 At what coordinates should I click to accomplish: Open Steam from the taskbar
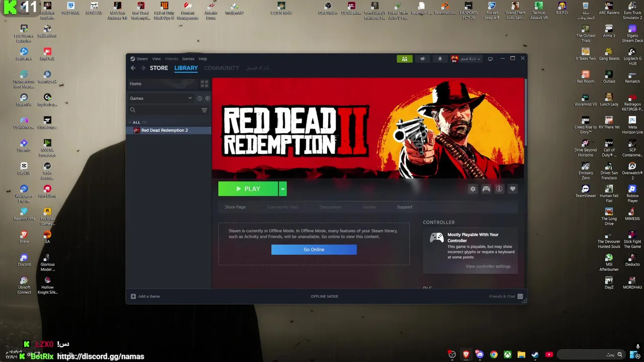click(535, 354)
